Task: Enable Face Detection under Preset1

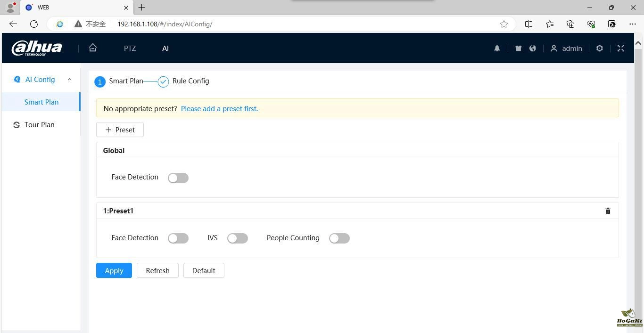Action: coord(178,238)
